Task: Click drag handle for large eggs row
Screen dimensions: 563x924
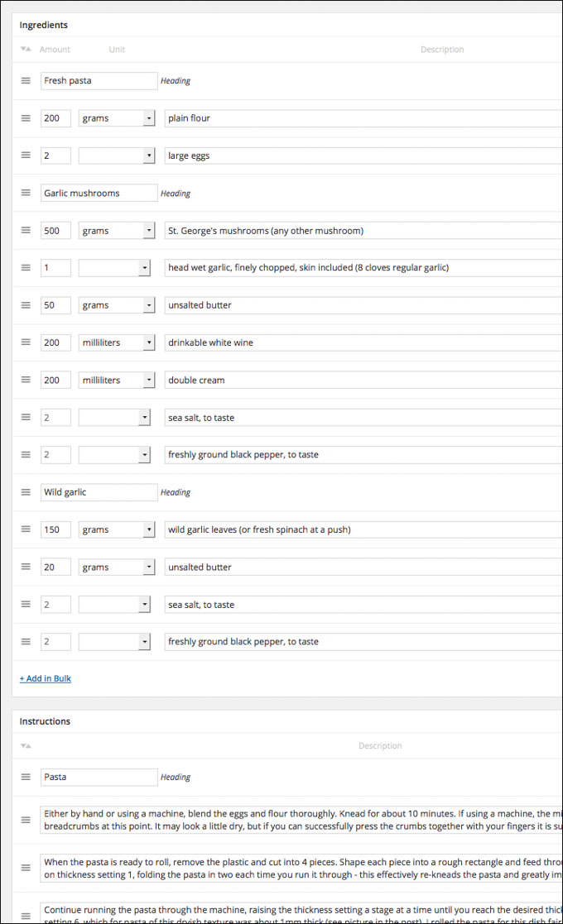Action: 26,156
